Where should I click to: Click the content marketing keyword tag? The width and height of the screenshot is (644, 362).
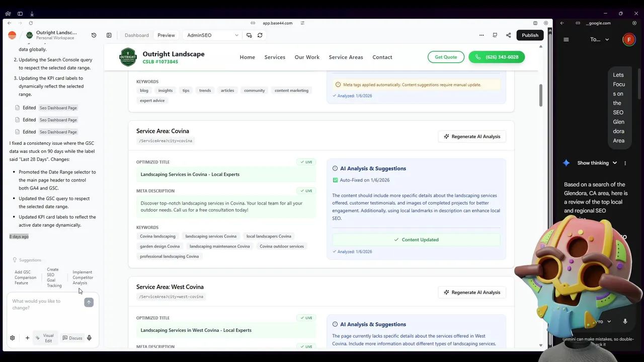pos(291,90)
